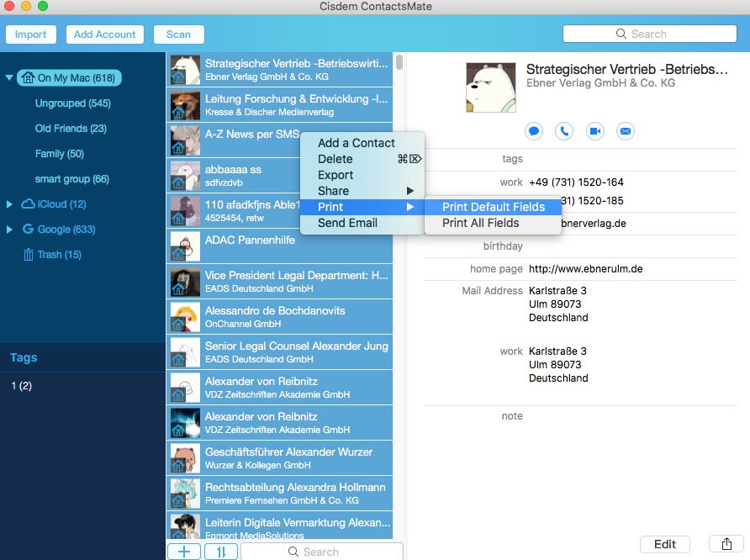Expand the iCloud account

pos(9,204)
